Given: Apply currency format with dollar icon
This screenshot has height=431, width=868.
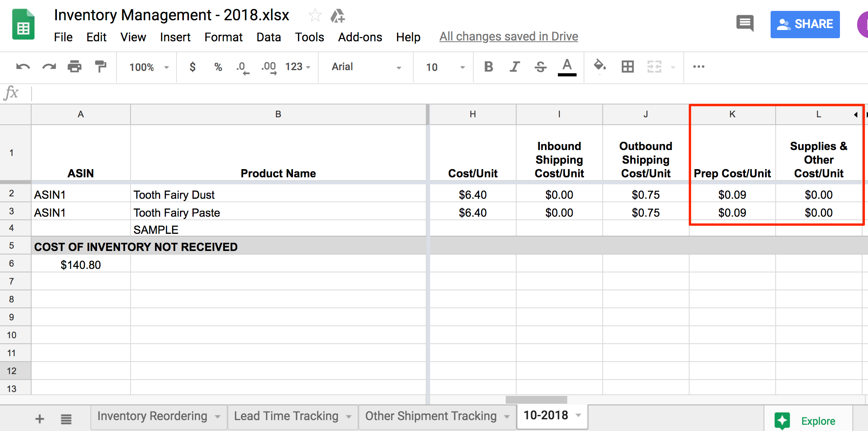Looking at the screenshot, I should [192, 67].
